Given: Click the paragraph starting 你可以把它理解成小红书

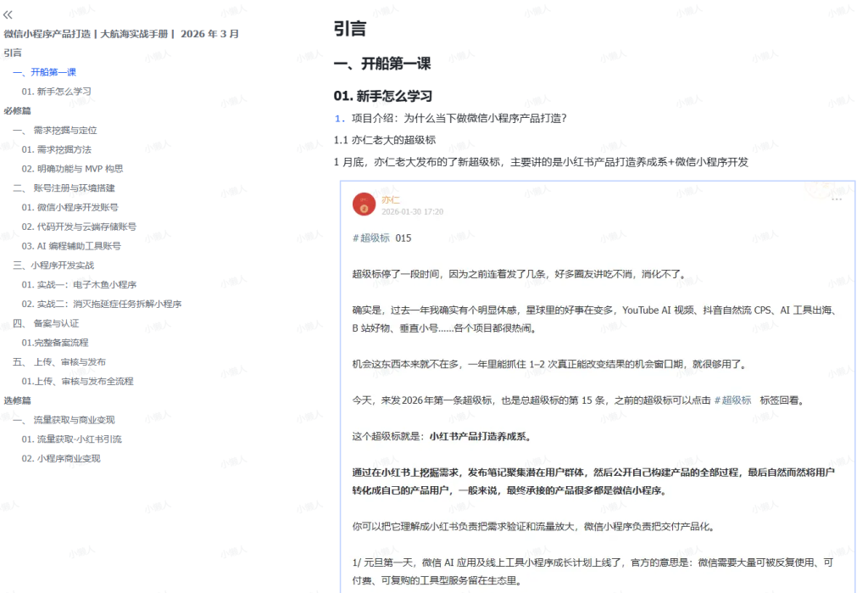Looking at the screenshot, I should coord(534,527).
